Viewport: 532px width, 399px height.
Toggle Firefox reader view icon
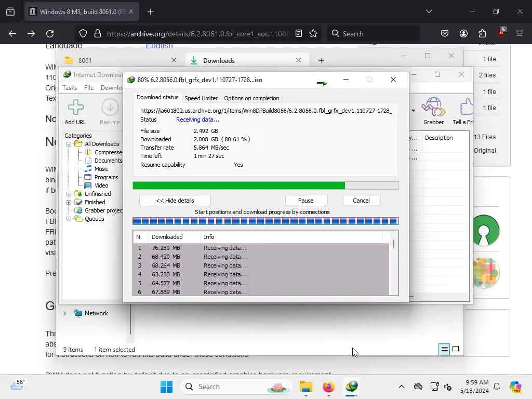pyautogui.click(x=299, y=33)
